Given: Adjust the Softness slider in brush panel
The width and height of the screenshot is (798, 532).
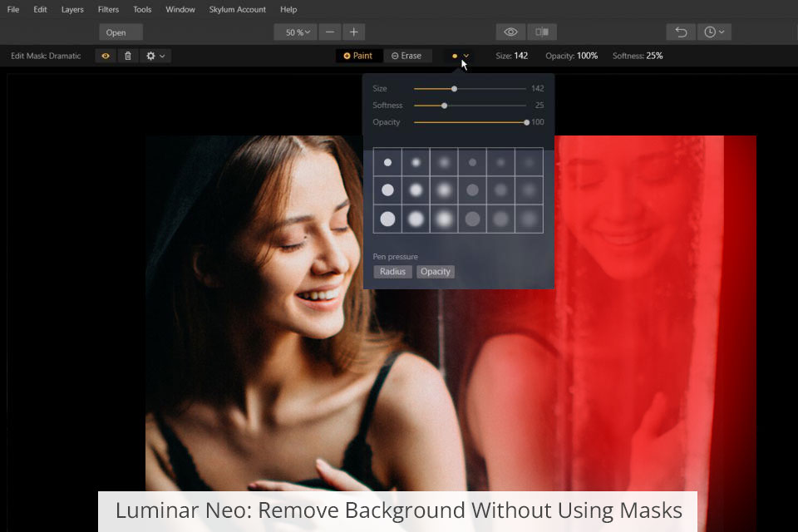Looking at the screenshot, I should (470, 106).
